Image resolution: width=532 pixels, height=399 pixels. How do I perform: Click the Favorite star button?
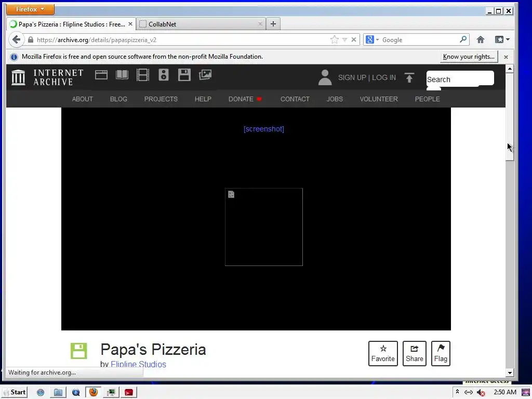pyautogui.click(x=383, y=353)
